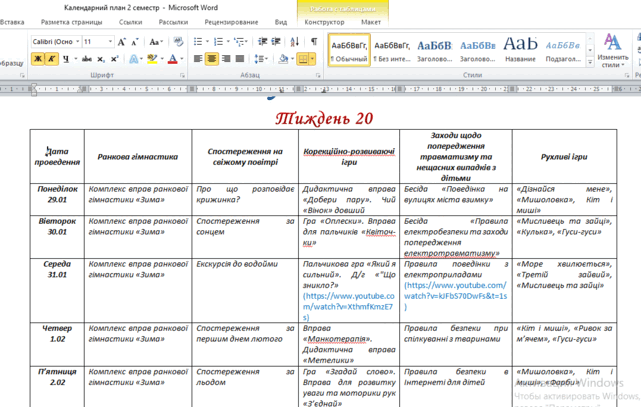
Task: Click the Grow Font icon
Action: 122,42
